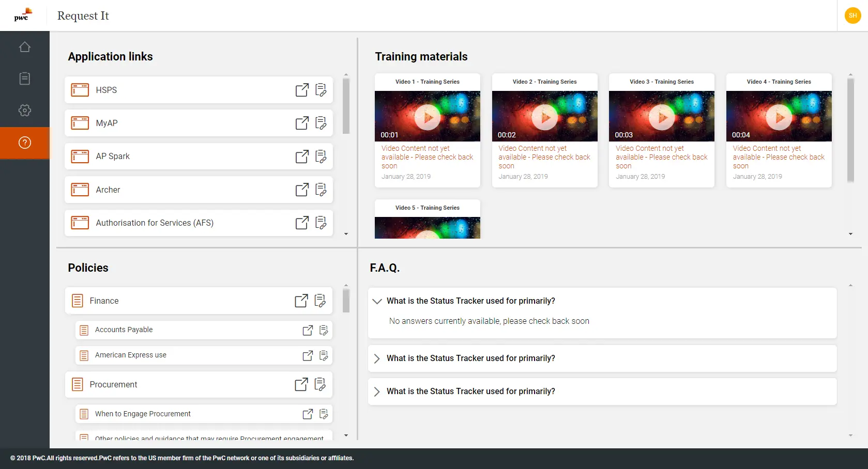Expand the third Status Tracker FAQ question
868x469 pixels.
(377, 392)
